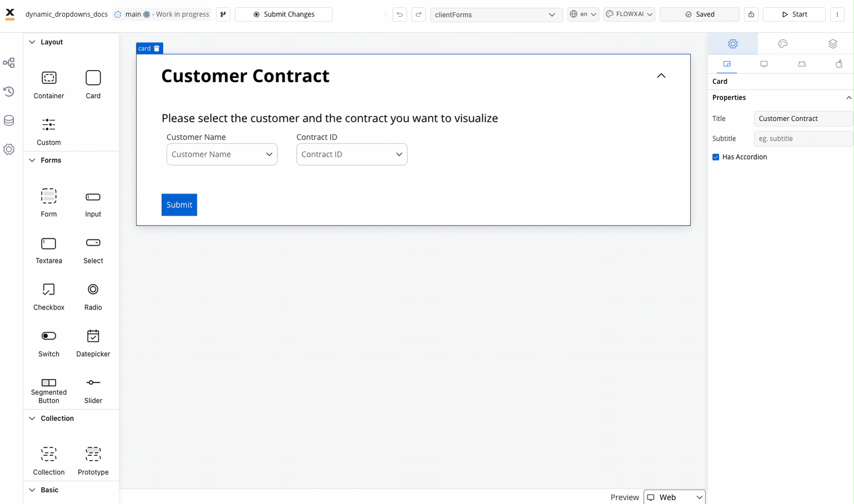Pick the Select component icon
This screenshot has width=854, height=504.
tap(93, 243)
